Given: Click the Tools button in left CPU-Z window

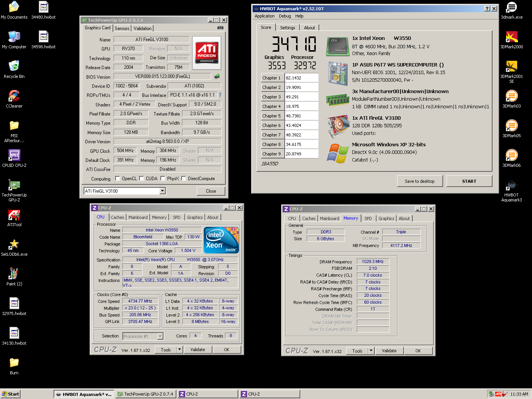Looking at the screenshot, I should [166, 350].
